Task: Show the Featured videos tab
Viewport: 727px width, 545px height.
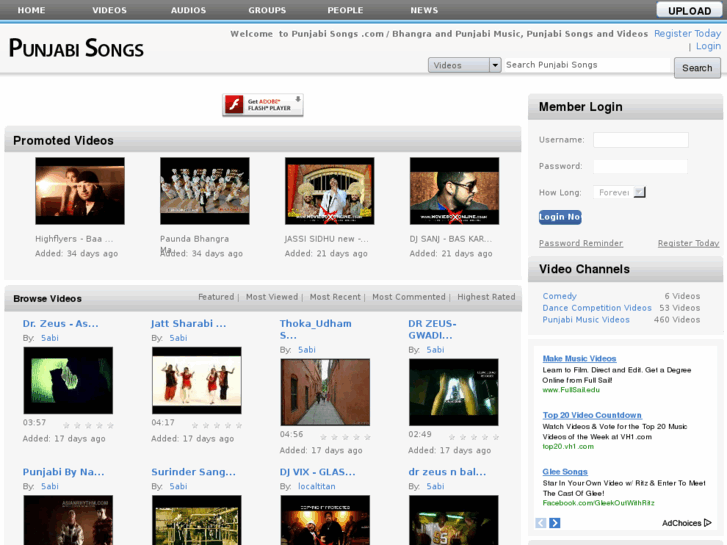Action: (216, 297)
